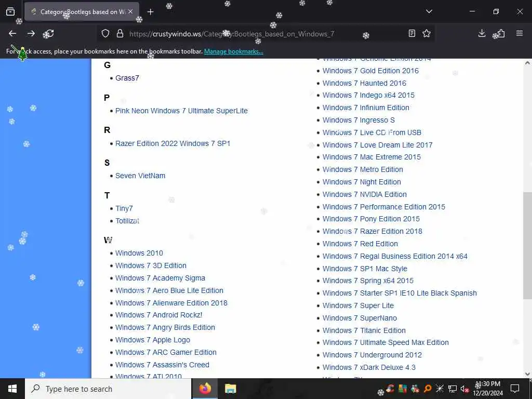The width and height of the screenshot is (532, 399).
Task: Activate Firefox in the taskbar
Action: pyautogui.click(x=205, y=389)
